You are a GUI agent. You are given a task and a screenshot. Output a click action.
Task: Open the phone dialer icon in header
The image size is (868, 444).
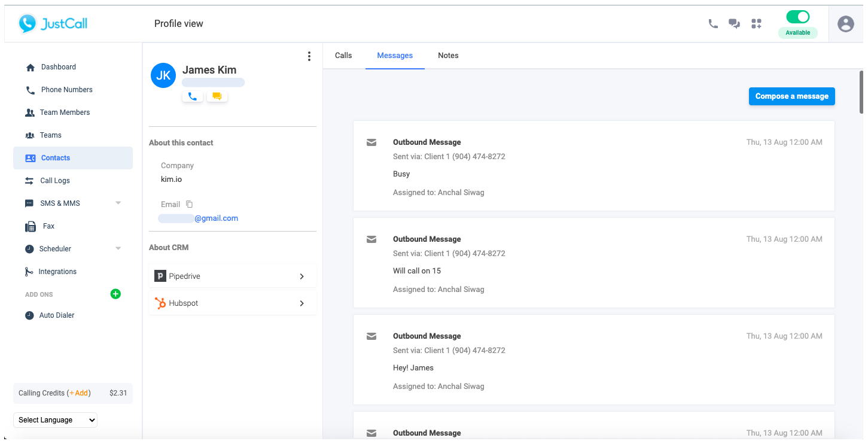[x=713, y=24]
